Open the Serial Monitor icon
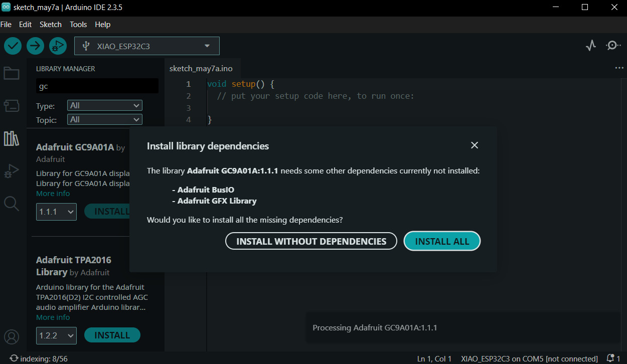The image size is (627, 364). tap(613, 46)
